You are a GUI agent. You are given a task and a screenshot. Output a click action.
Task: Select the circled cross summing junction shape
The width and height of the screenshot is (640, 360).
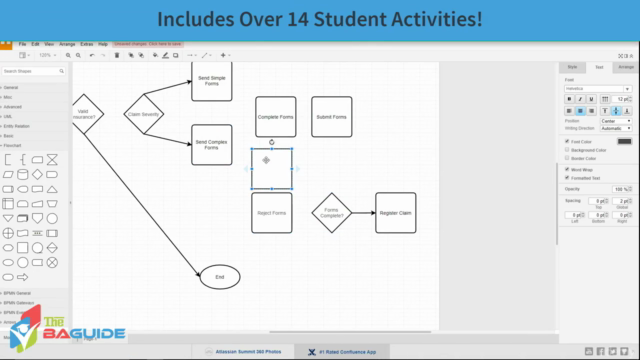click(52, 262)
